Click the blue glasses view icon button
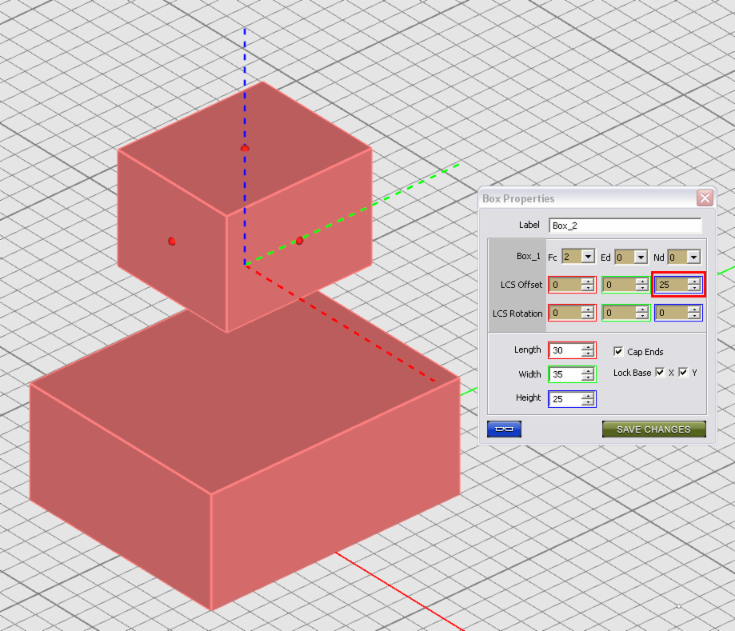The height and width of the screenshot is (631, 735). tap(504, 429)
